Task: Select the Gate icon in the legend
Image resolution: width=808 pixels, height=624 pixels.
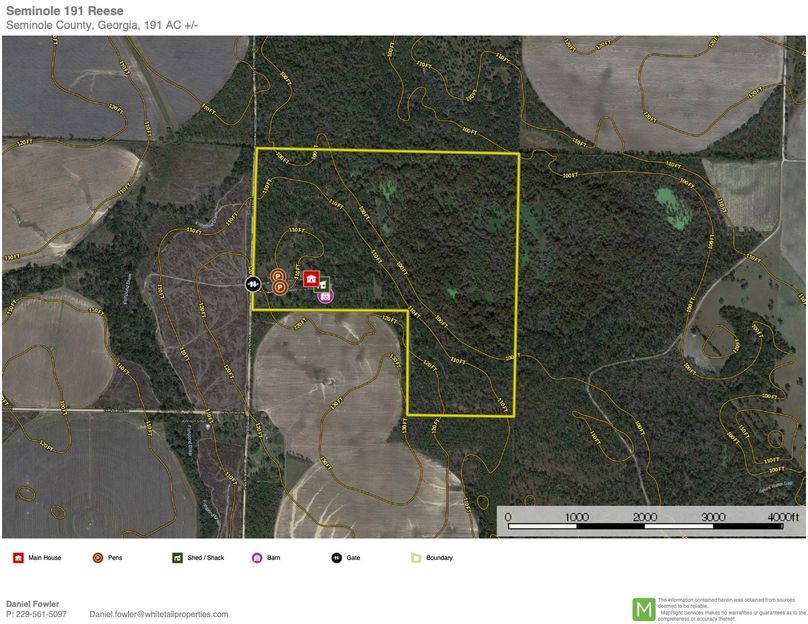Action: pos(336,558)
